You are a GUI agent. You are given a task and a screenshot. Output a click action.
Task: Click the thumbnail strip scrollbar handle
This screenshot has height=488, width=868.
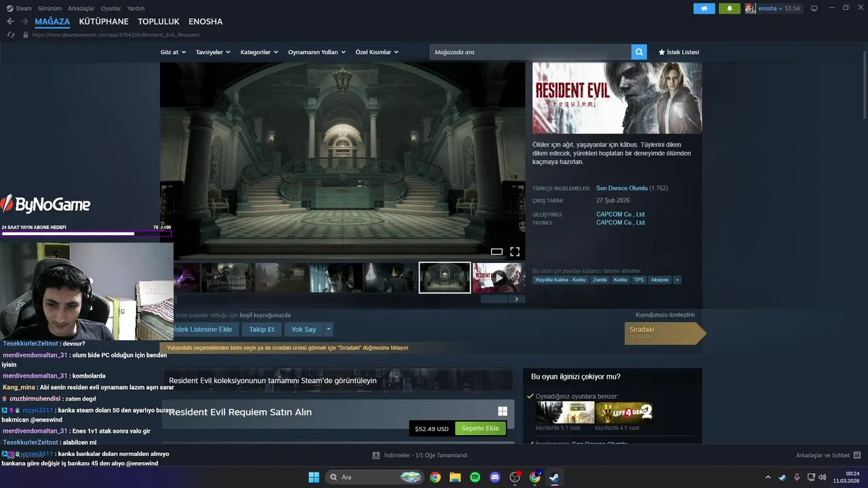coord(494,299)
